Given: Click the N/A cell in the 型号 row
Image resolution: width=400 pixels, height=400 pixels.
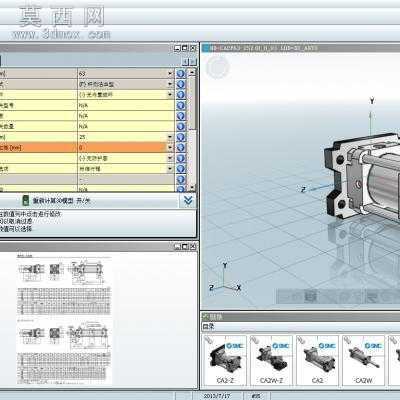Looking at the screenshot, I should coord(126,105).
